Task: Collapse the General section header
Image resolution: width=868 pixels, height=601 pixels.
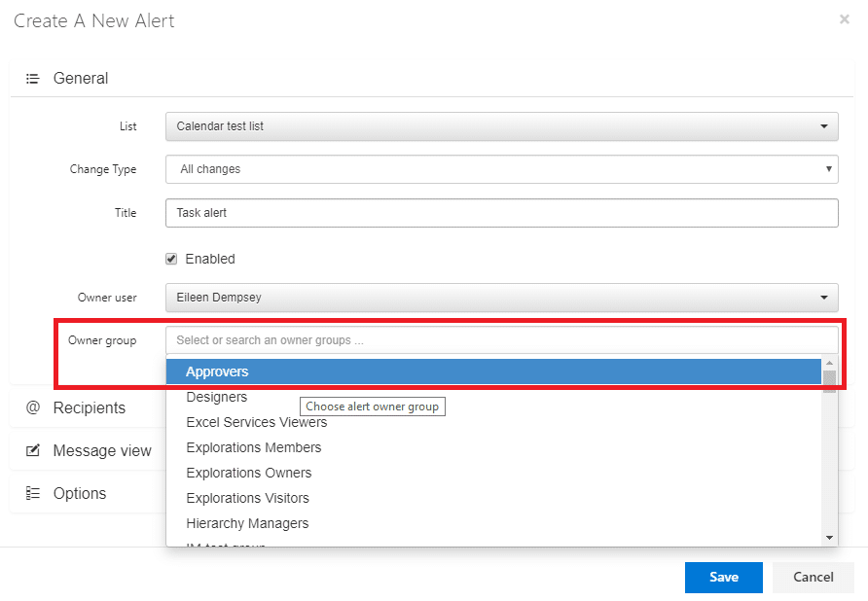Action: (432, 79)
